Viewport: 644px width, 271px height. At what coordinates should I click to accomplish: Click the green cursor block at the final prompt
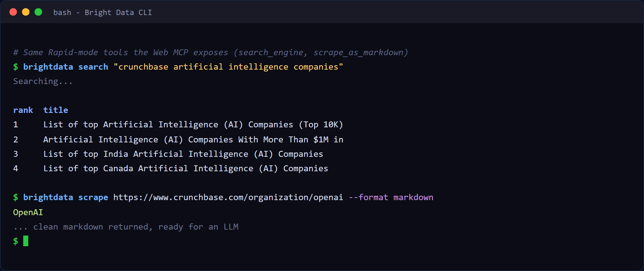[26, 241]
